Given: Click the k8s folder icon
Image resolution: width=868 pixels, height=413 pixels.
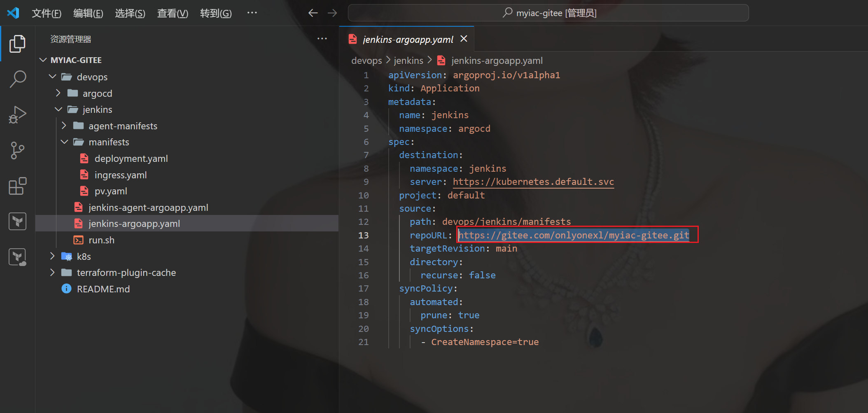Looking at the screenshot, I should click(67, 257).
